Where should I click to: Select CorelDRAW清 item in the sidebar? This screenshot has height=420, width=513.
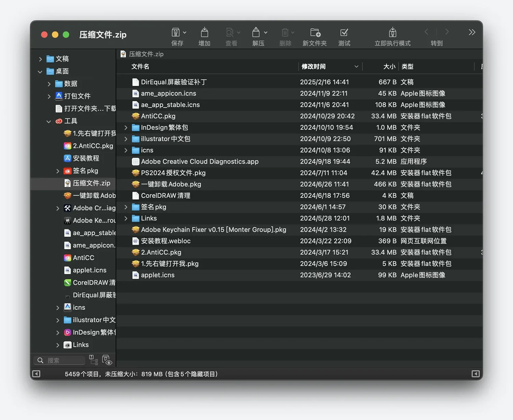[x=74, y=283]
